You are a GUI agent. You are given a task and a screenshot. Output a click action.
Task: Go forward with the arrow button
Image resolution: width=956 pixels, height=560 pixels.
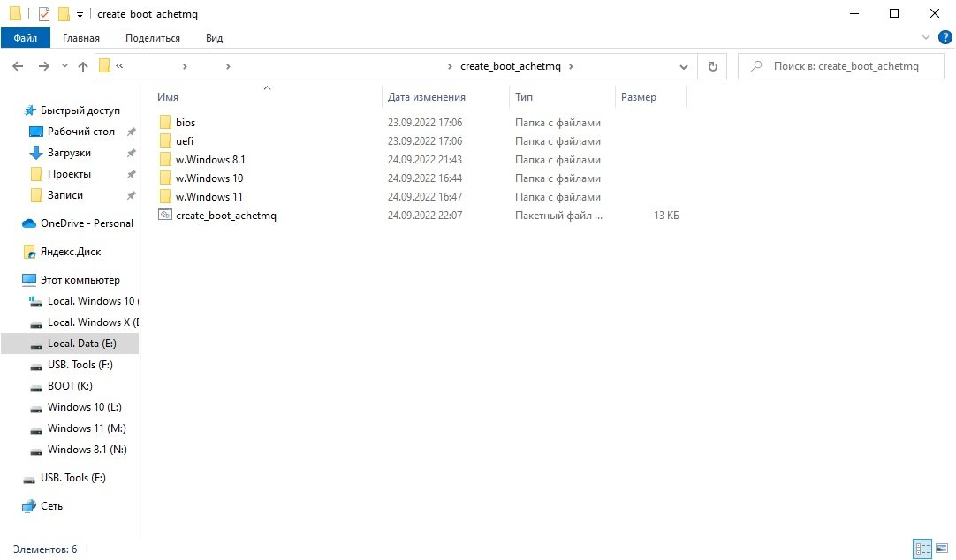pos(44,66)
